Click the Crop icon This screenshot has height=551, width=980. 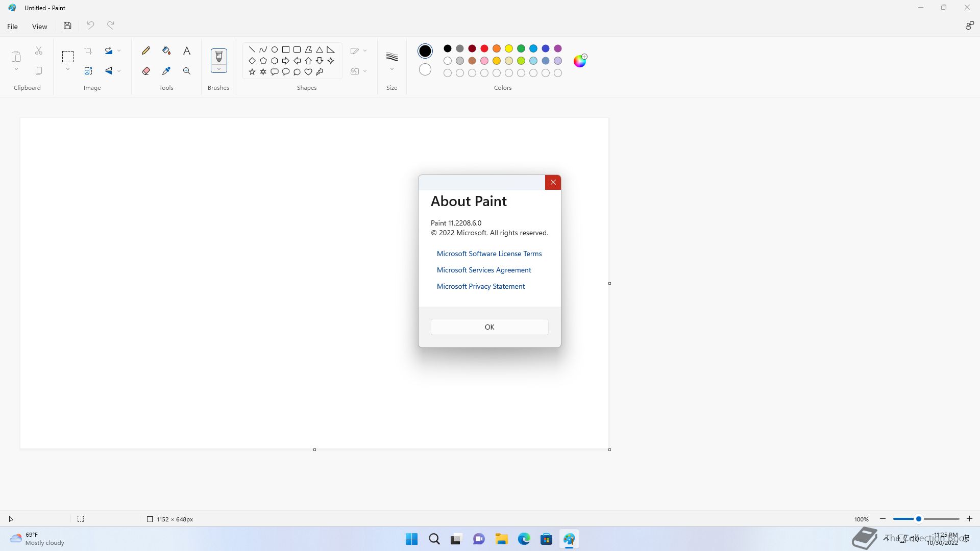tap(88, 51)
